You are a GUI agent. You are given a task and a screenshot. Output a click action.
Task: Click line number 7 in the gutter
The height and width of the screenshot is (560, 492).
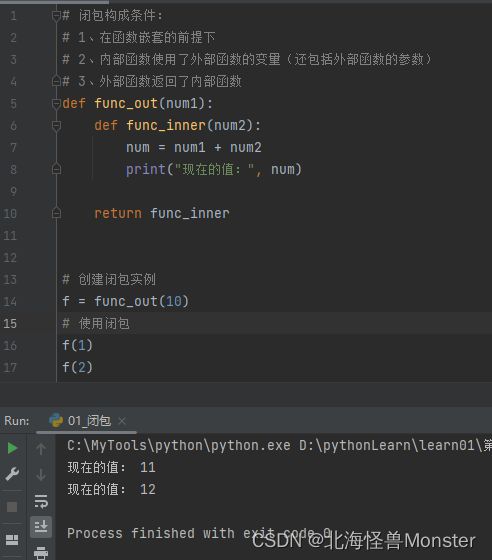pos(13,148)
